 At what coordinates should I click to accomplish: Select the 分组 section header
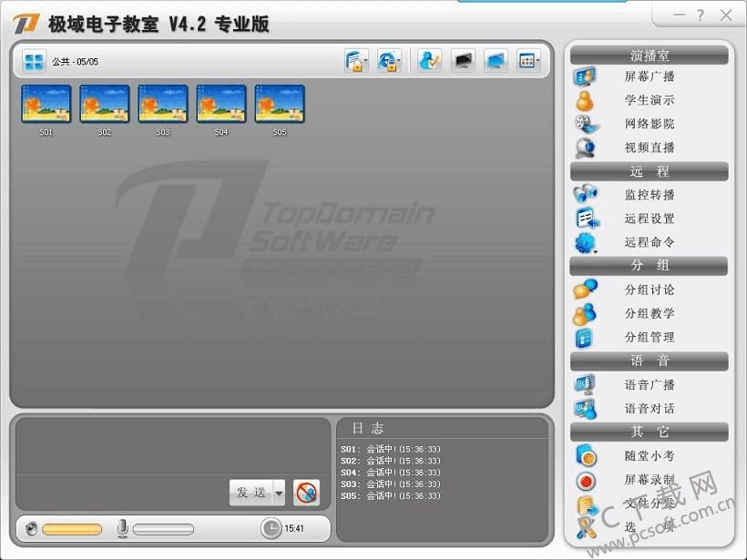649,266
